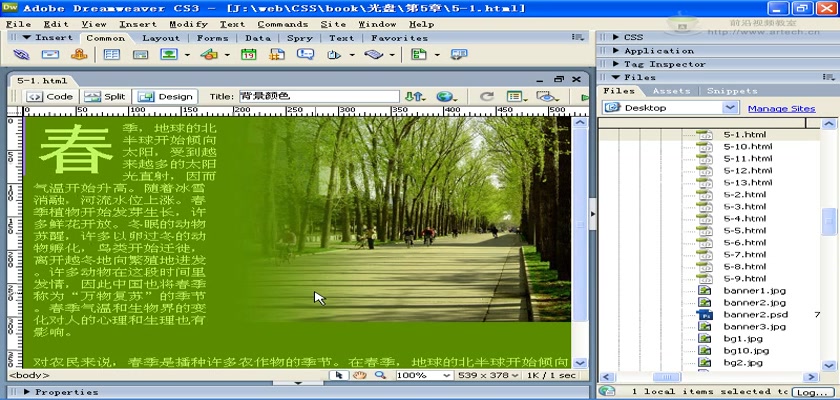
Task: Open the Visual Aids eye icon
Action: [547, 97]
